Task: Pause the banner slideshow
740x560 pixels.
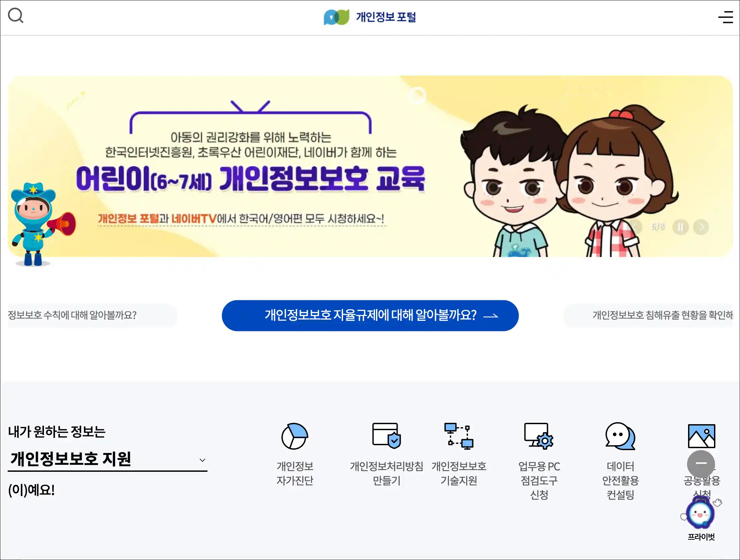Action: tap(680, 227)
